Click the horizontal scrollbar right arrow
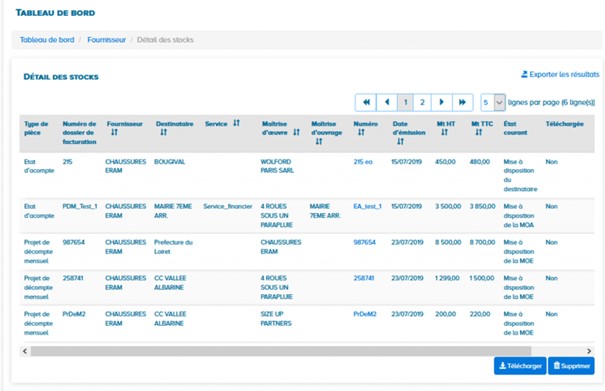The image size is (605, 391). 589,351
